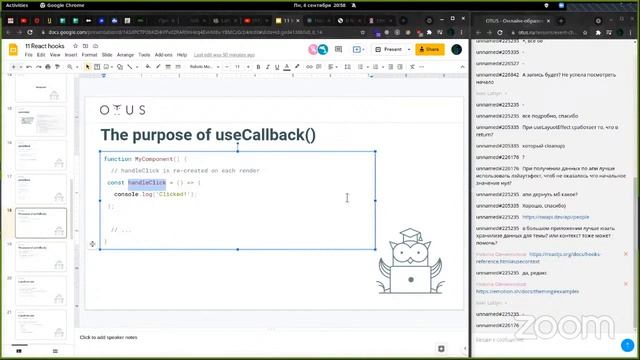Open the highlight color picker
This screenshot has height=360, width=640.
click(x=297, y=67)
